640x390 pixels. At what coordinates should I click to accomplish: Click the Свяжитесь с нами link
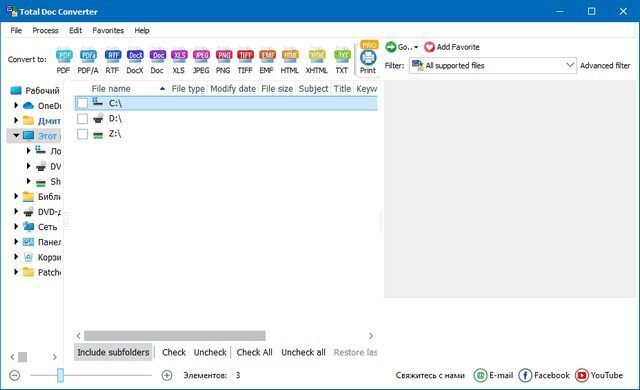(430, 375)
